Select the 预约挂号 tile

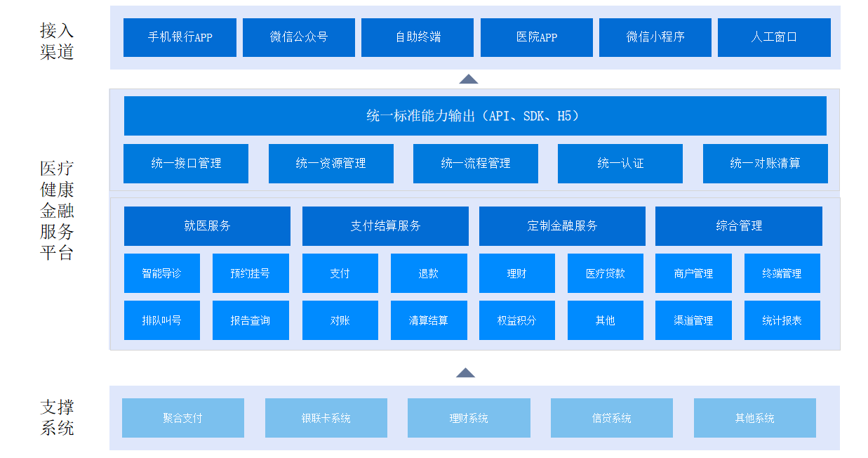[251, 273]
